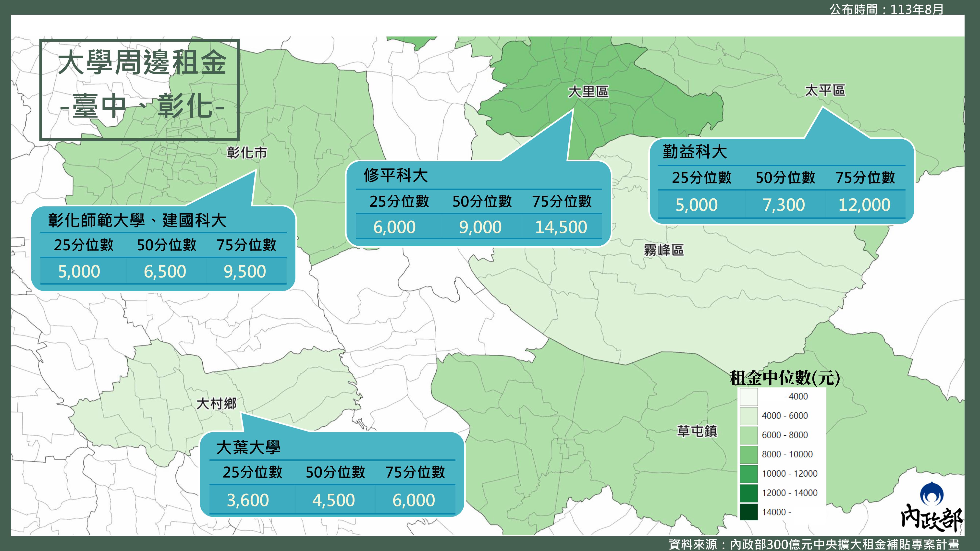
Task: Click the 修平科大 callout title
Action: 396,175
